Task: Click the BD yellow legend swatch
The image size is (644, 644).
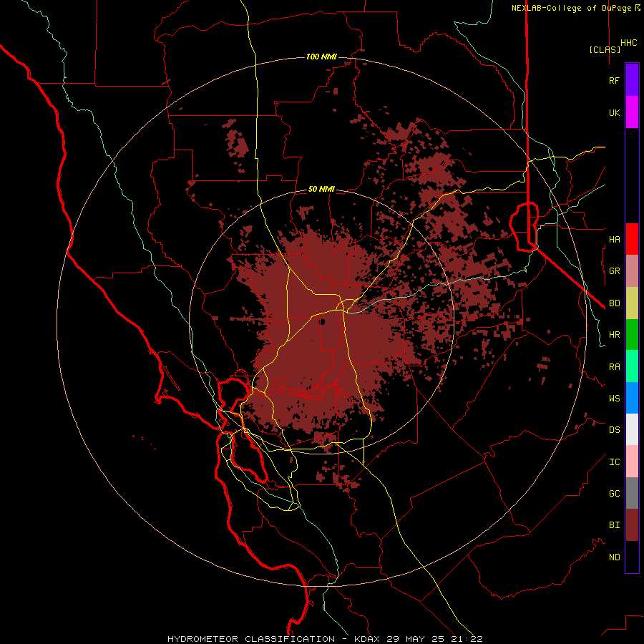Action: pyautogui.click(x=632, y=303)
